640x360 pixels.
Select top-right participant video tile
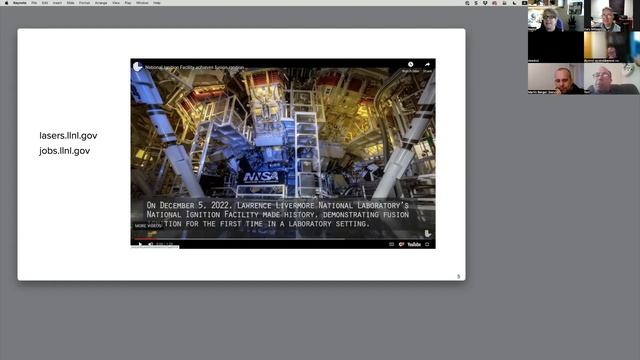coord(612,16)
